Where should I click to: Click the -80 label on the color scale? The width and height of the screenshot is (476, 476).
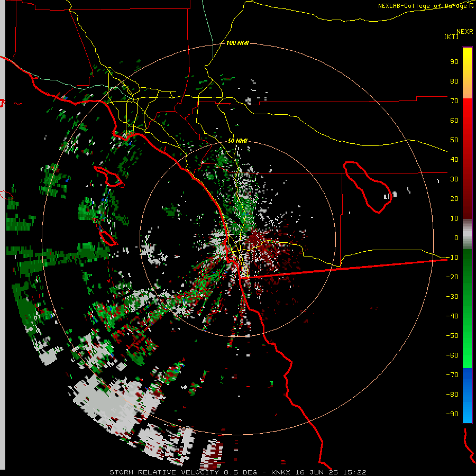click(452, 395)
